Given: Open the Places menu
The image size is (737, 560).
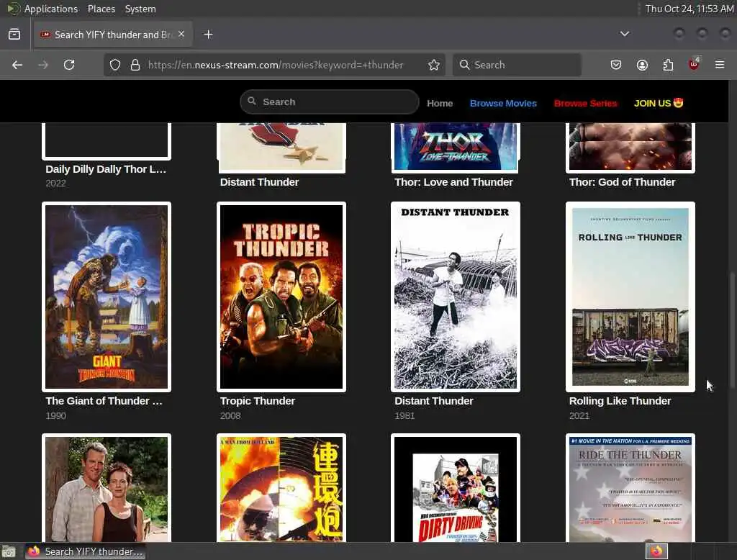Looking at the screenshot, I should 101,9.
